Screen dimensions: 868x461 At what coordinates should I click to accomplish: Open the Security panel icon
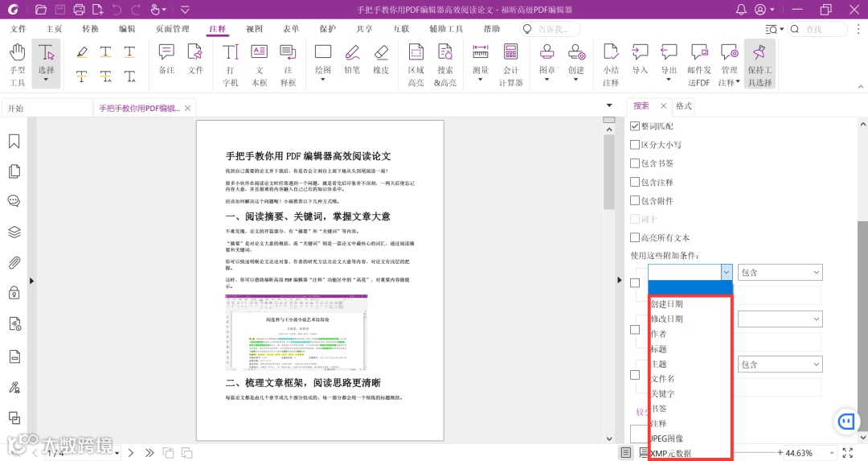click(x=14, y=293)
